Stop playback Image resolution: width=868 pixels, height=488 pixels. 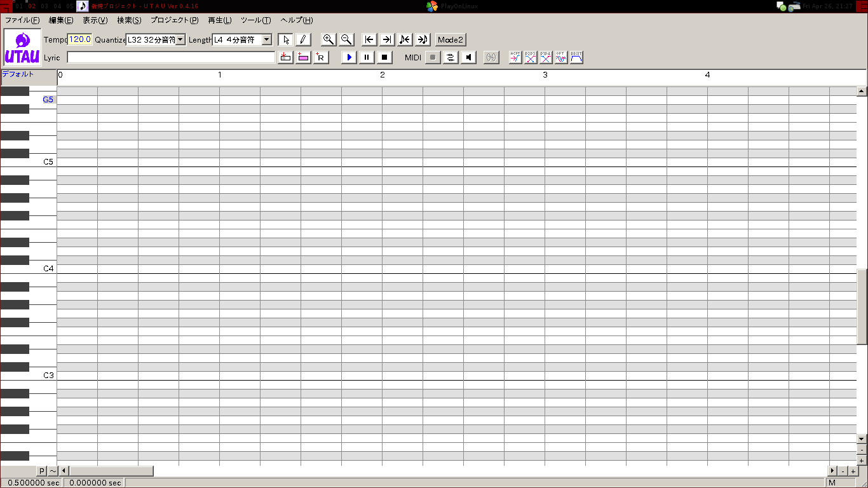pyautogui.click(x=384, y=57)
